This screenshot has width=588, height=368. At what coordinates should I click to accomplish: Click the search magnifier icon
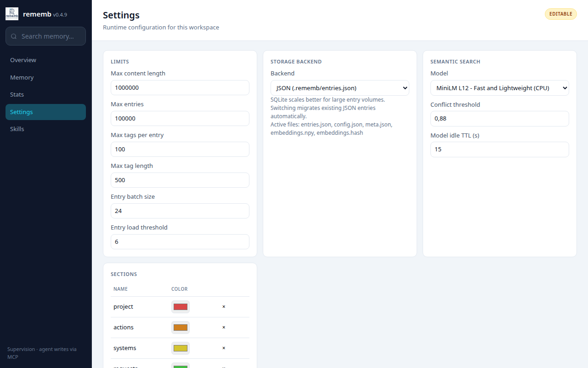(14, 36)
